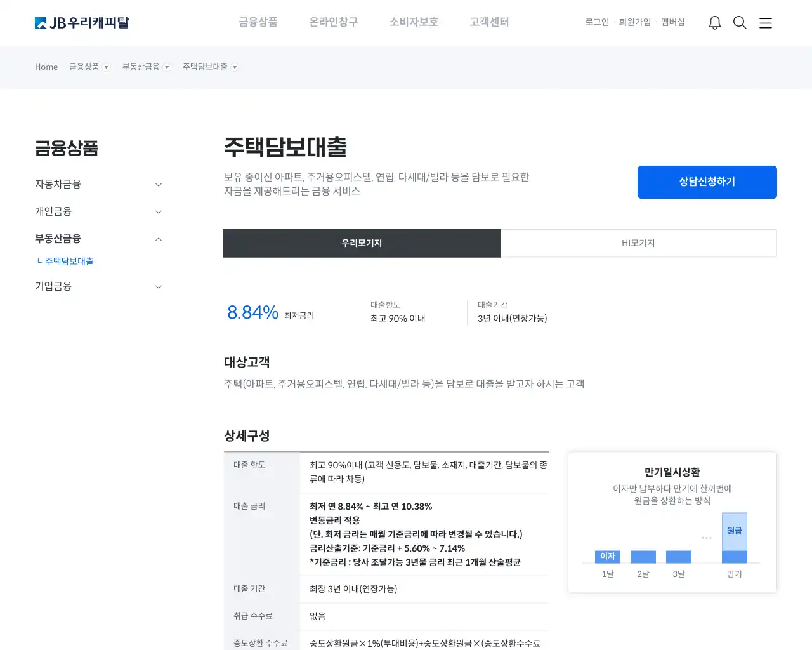
Task: Click the 8.84% lowest rate figure
Action: pyautogui.click(x=252, y=312)
